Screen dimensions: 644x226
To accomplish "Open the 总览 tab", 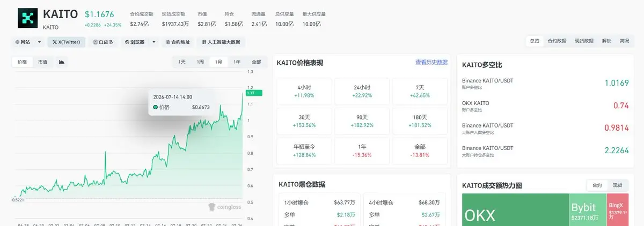I will click(x=535, y=41).
